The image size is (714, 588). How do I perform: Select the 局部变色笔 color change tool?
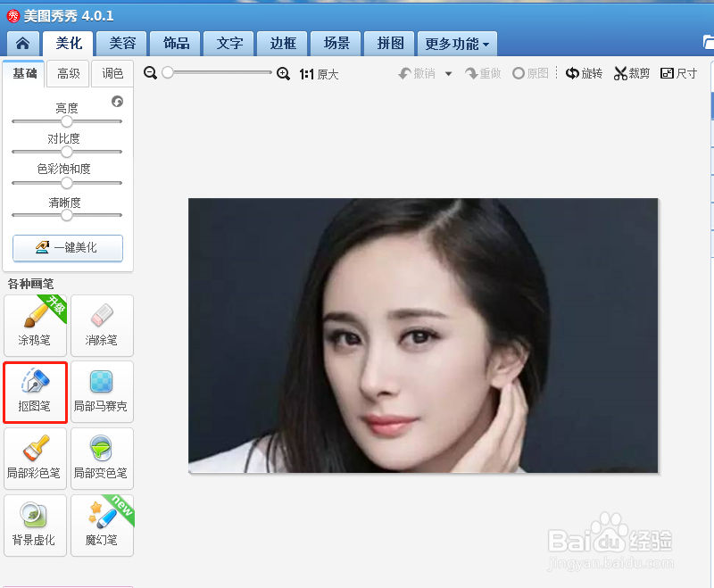click(x=102, y=459)
